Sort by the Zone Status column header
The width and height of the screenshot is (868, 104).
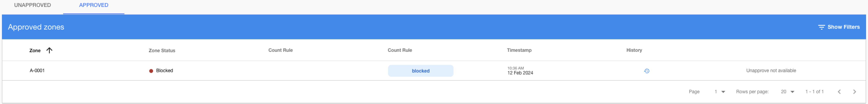(x=162, y=51)
